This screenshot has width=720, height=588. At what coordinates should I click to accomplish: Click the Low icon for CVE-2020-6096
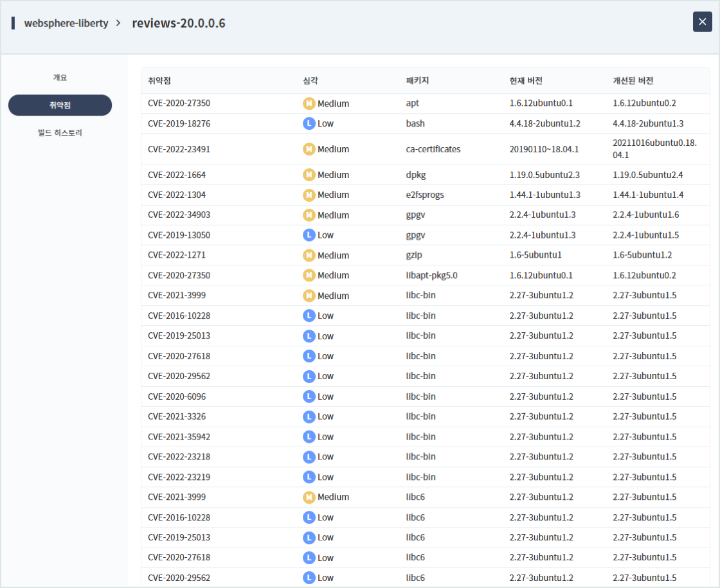pyautogui.click(x=309, y=396)
